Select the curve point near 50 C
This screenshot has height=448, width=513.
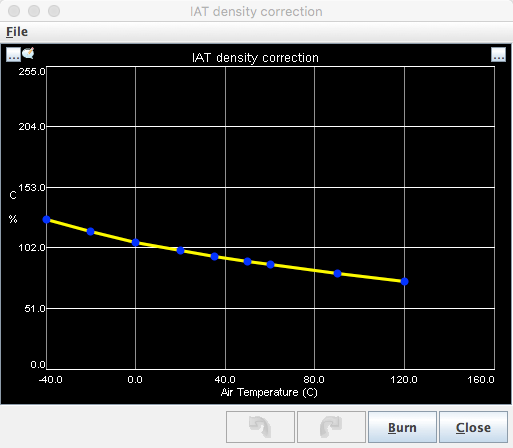(247, 261)
